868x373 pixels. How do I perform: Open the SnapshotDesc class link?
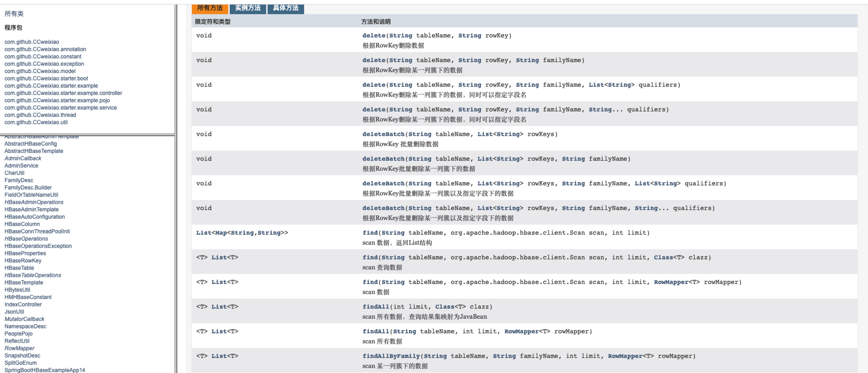22,355
